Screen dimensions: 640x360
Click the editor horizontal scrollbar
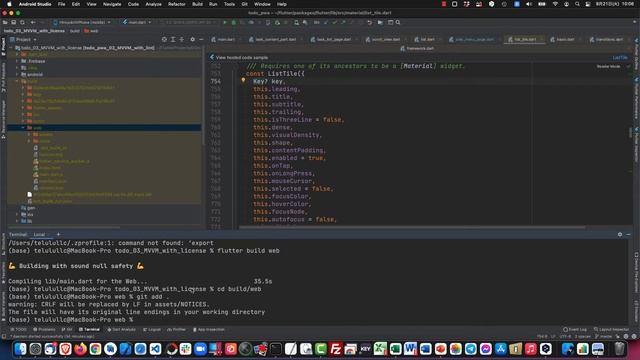click(412, 227)
